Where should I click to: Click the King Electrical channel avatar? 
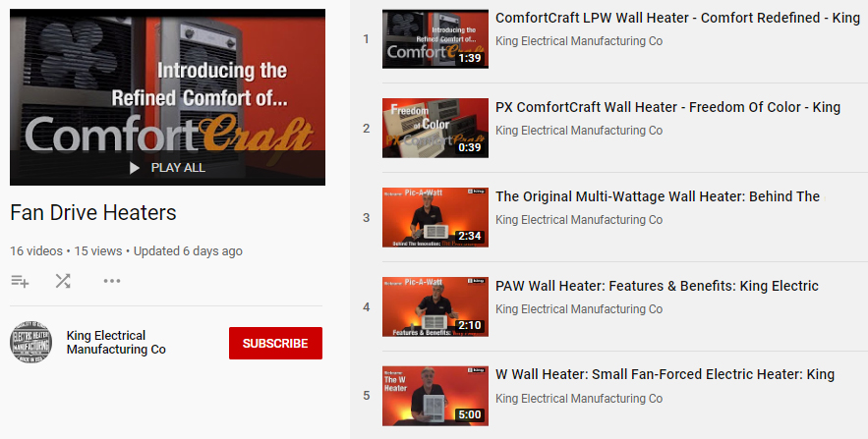(x=31, y=342)
